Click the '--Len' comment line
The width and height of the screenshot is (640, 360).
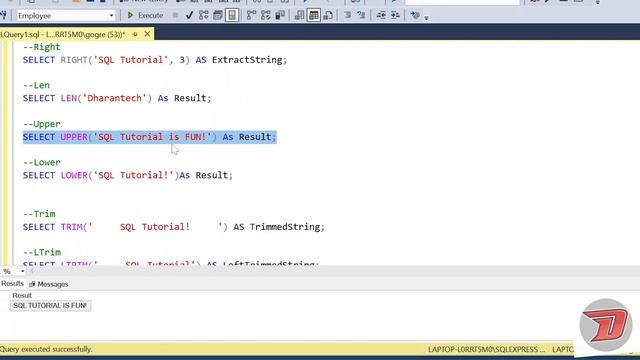36,85
